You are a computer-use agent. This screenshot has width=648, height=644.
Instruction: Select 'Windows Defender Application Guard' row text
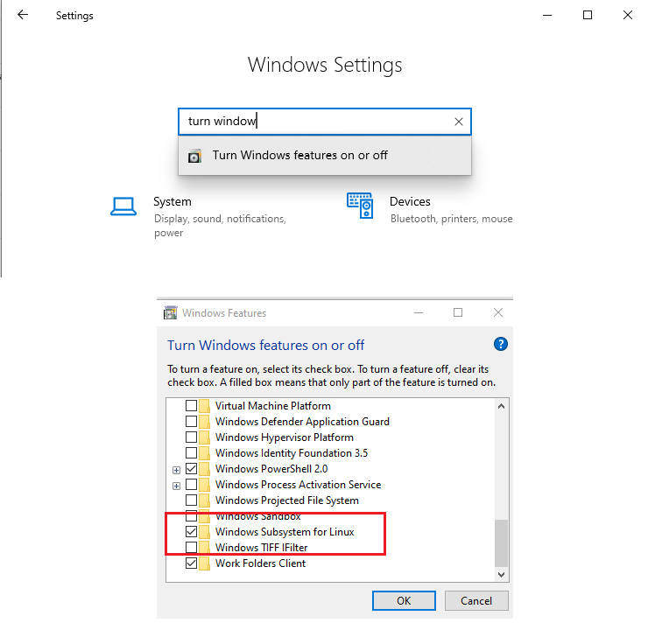[302, 422]
